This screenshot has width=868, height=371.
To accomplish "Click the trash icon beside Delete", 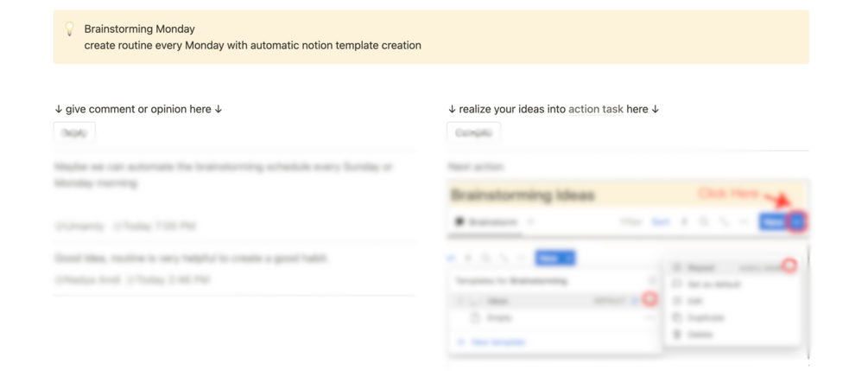I will 676,335.
